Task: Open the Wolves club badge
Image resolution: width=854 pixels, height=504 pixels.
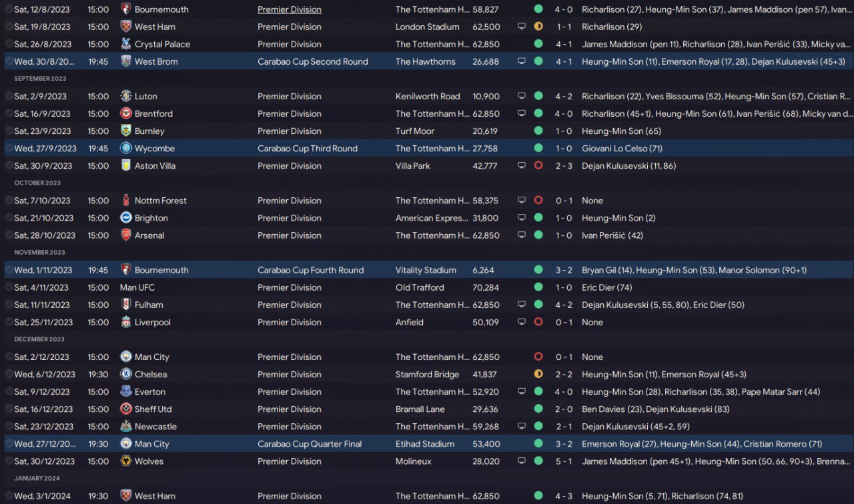Action: pyautogui.click(x=125, y=461)
